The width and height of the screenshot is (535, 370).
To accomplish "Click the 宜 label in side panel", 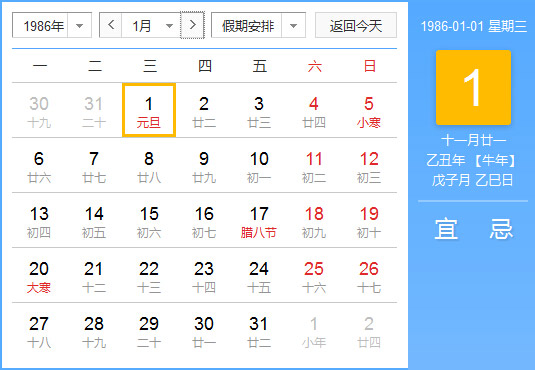I will (446, 229).
